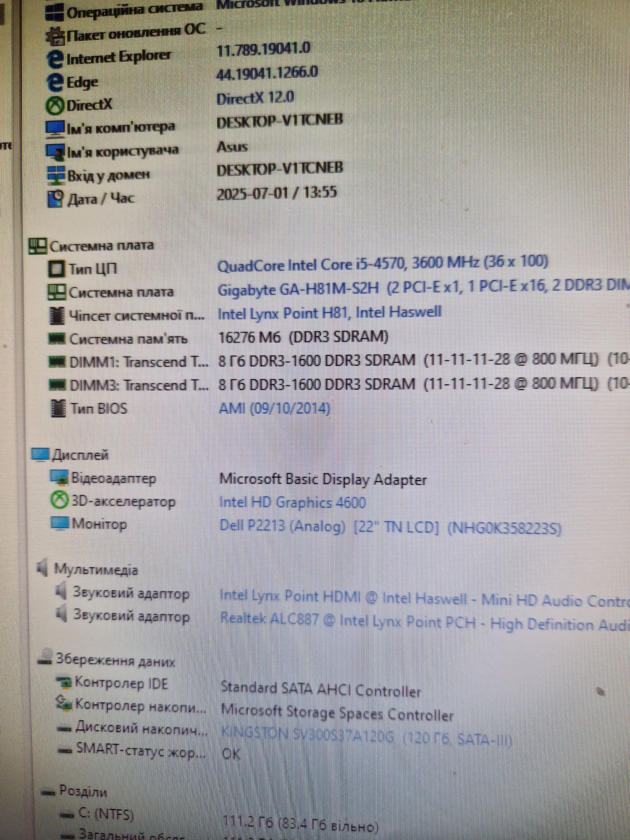This screenshot has width=630, height=840.
Task: Select the Microsoft Basic Display Adapter value
Action: pyautogui.click(x=323, y=479)
